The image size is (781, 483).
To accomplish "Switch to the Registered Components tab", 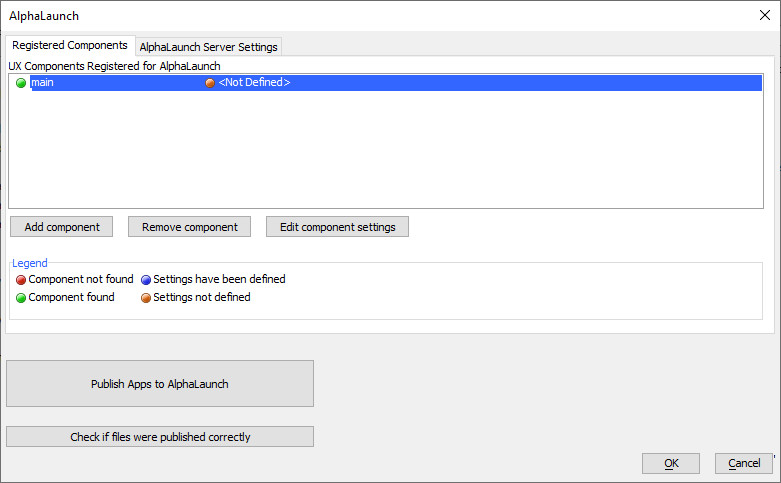I will pyautogui.click(x=70, y=45).
